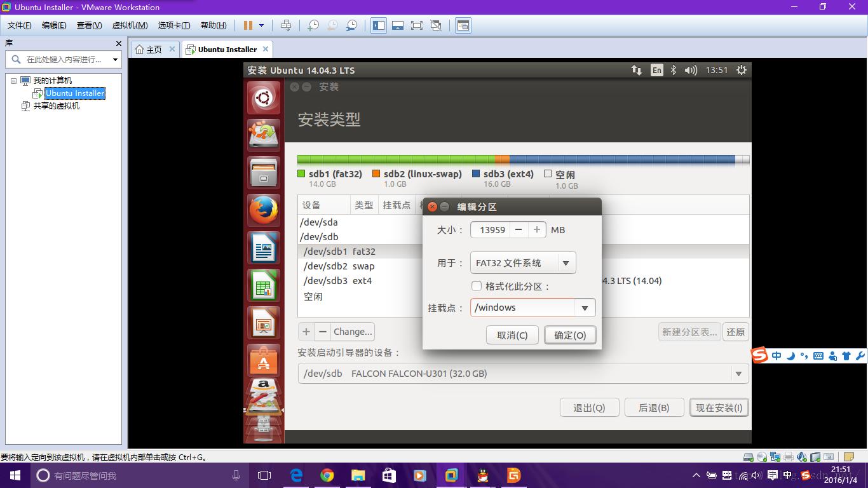Click the 后退(B) button
Viewport: 868px width, 488px height.
tap(654, 408)
